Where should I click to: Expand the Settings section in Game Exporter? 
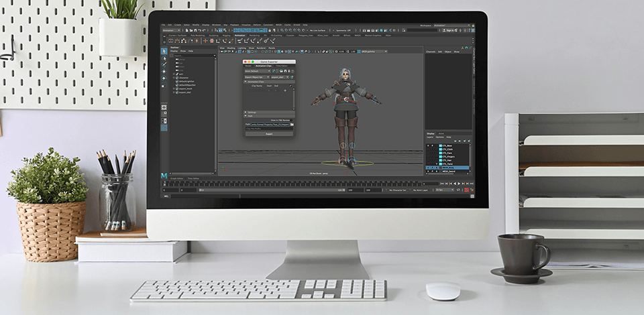tap(250, 111)
